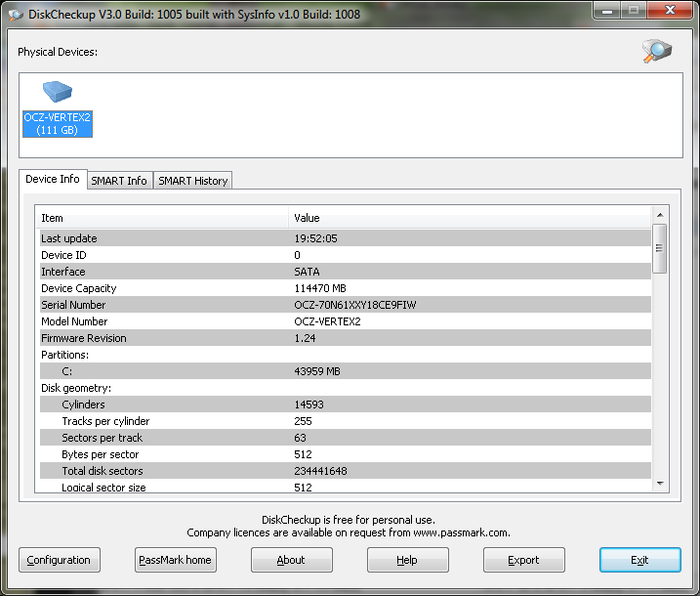Click the value 234441648

320,471
